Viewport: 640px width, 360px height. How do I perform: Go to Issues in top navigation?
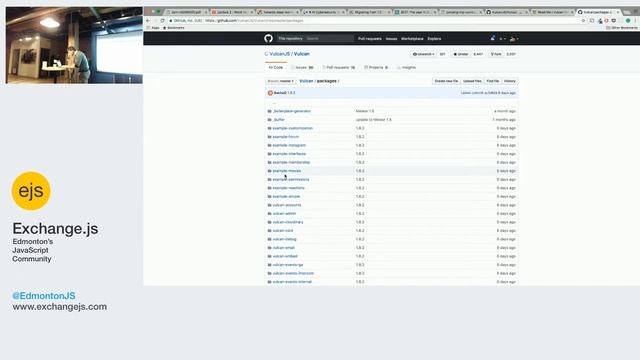391,39
